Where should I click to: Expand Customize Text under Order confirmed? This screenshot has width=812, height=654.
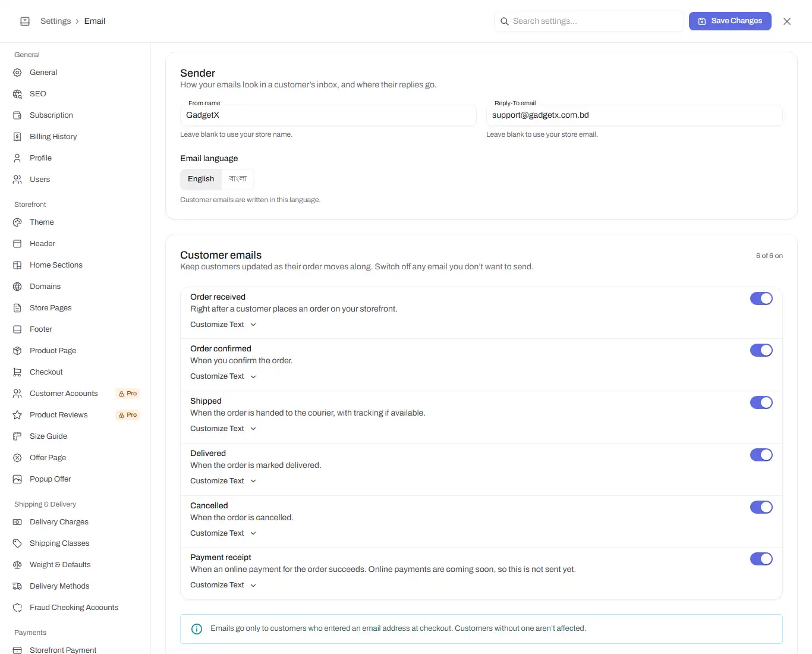pos(224,376)
